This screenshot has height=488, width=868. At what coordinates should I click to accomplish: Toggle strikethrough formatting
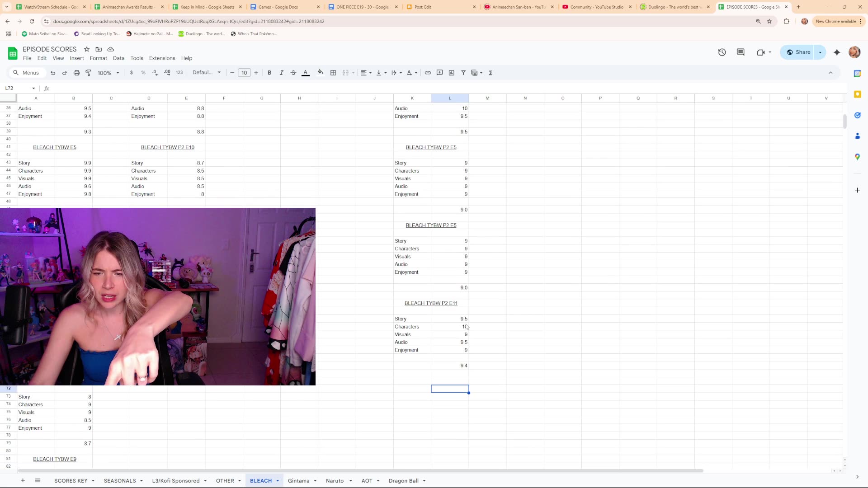(293, 73)
